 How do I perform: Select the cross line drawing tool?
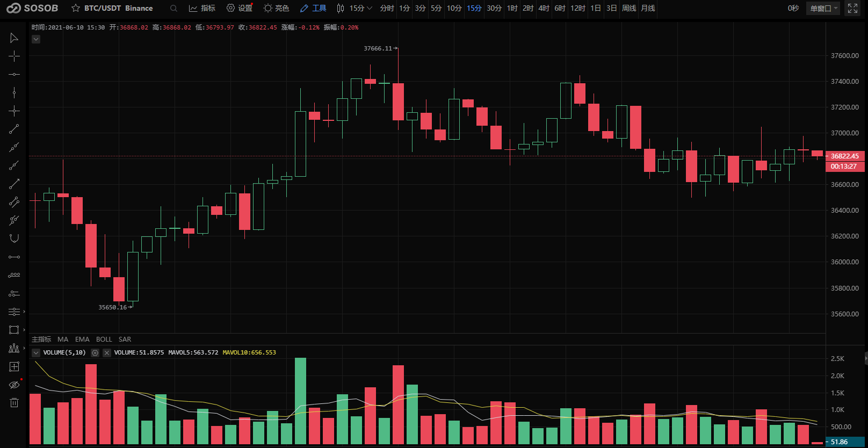pyautogui.click(x=14, y=111)
